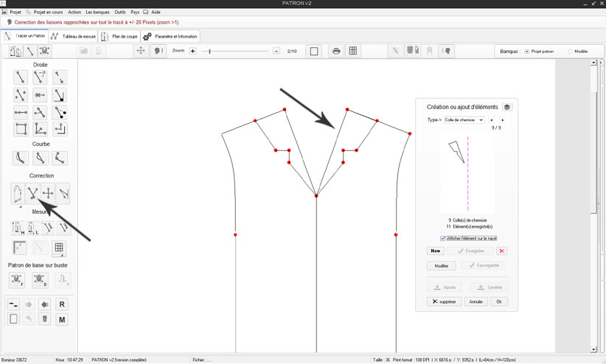
Task: Go to the previous element with the left arrow
Action: coord(492,119)
